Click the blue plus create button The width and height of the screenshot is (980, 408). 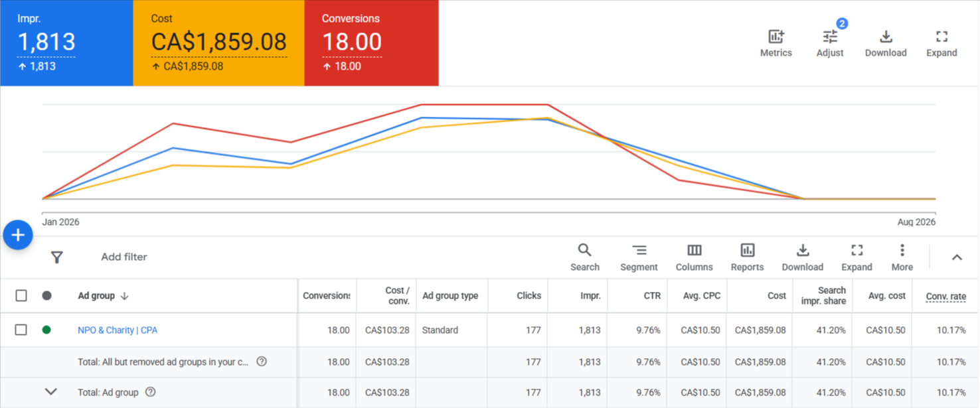[18, 235]
